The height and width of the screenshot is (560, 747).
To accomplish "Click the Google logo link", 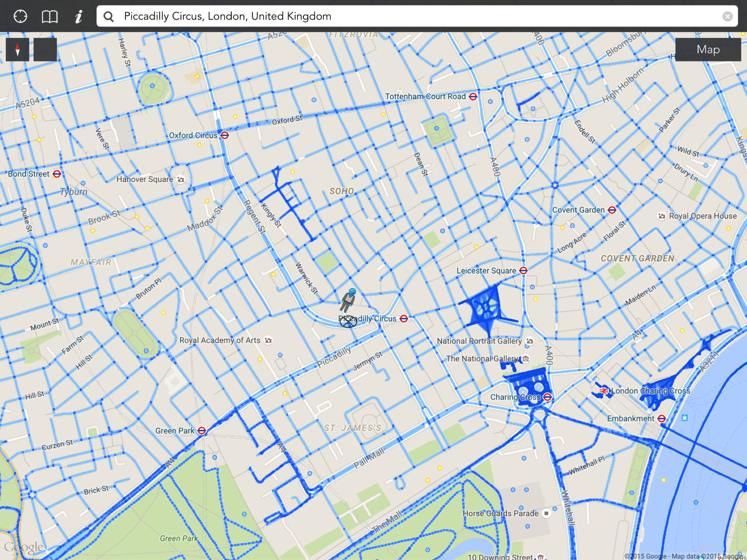I will [24, 547].
